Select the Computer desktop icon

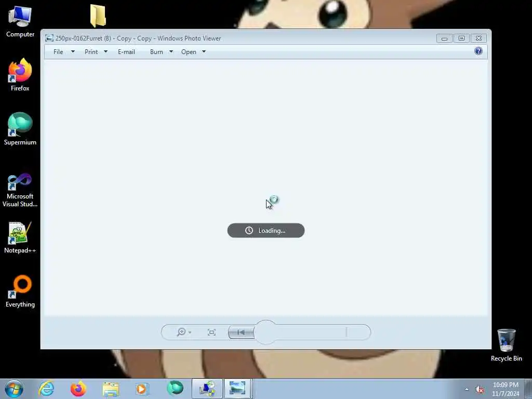point(20,22)
